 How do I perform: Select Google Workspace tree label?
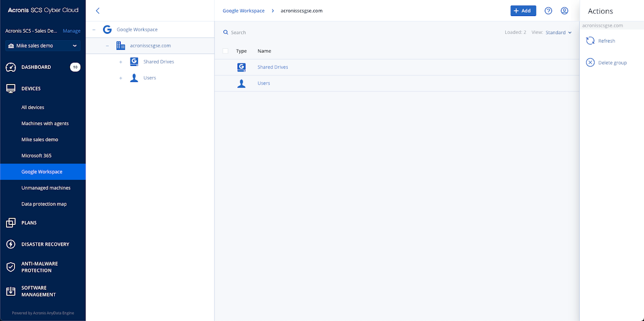(137, 30)
